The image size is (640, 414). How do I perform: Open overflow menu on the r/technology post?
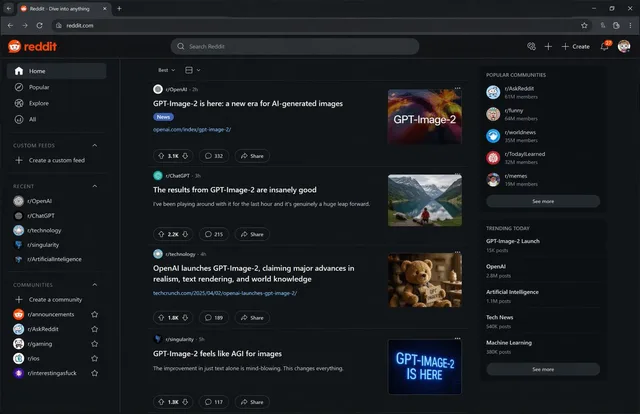(458, 252)
